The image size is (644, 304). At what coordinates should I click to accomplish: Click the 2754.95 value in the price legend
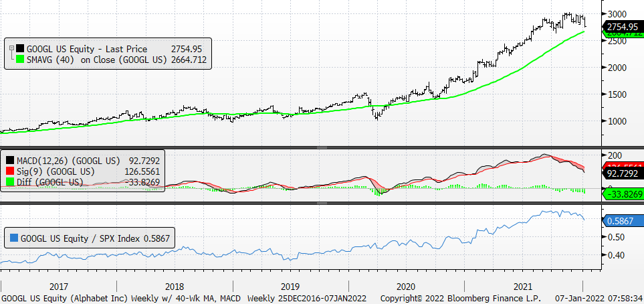pos(187,50)
